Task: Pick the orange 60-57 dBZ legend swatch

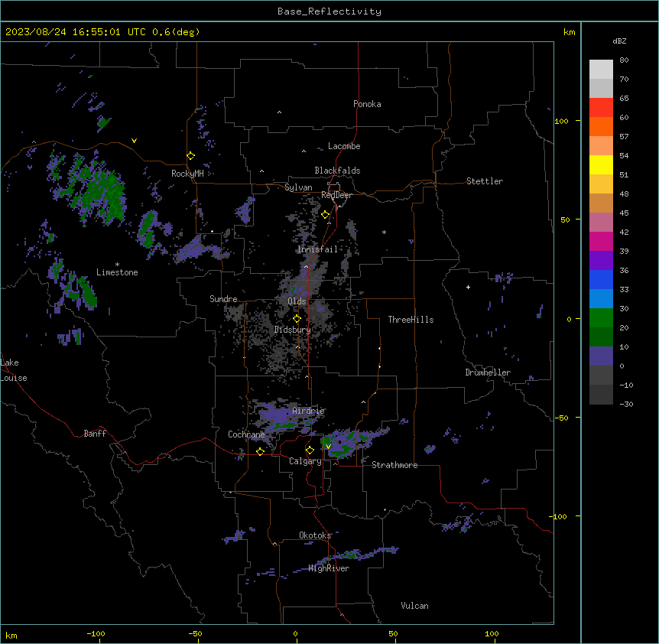Action: click(x=601, y=126)
